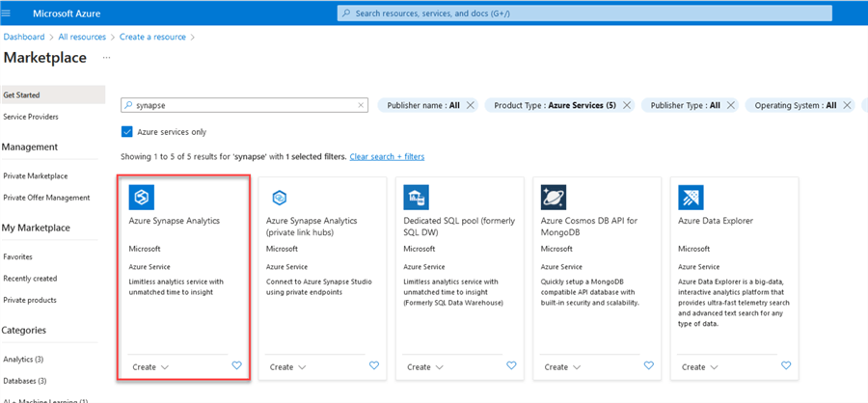Viewport: 868px width, 403px height.
Task: Remove the Publisher name filter
Action: tap(470, 105)
